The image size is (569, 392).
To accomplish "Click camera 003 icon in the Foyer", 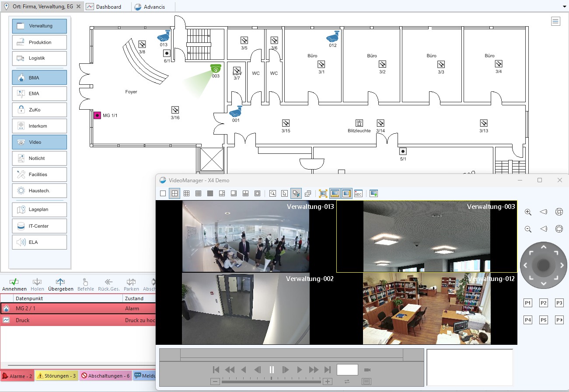I will click(x=215, y=68).
